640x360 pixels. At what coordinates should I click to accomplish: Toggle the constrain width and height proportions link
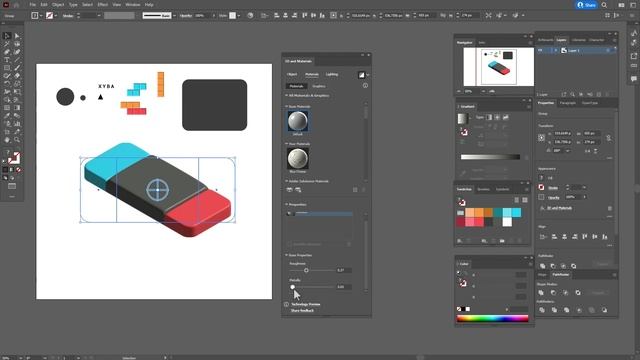pyautogui.click(x=609, y=138)
